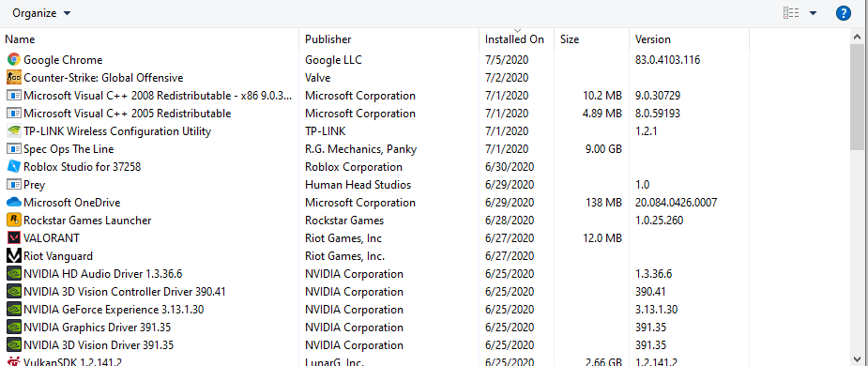Image resolution: width=868 pixels, height=366 pixels.
Task: Sort by Installed On column header
Action: tap(514, 39)
